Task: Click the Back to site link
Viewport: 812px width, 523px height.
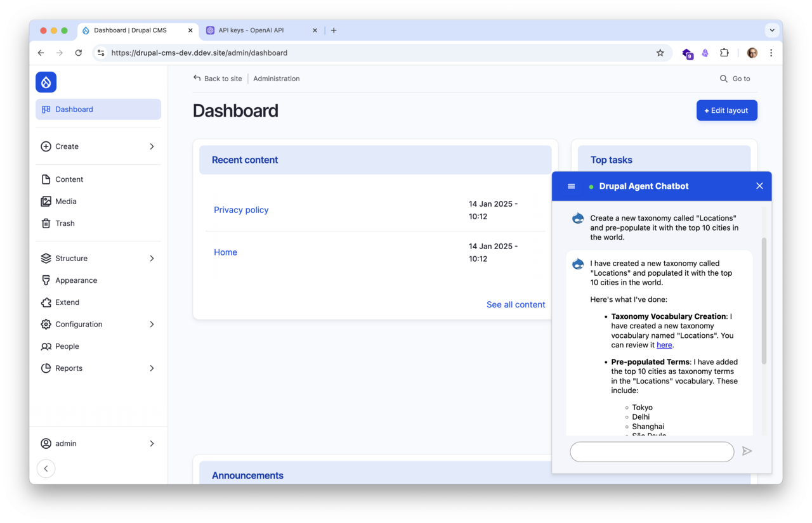Action: click(x=218, y=79)
